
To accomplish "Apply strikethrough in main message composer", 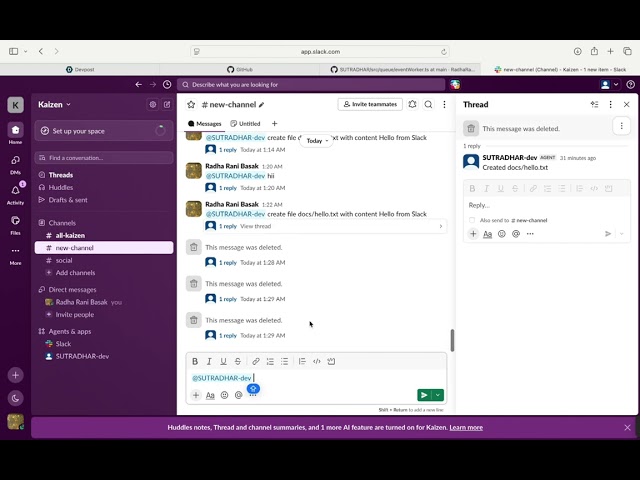I will (238, 361).
